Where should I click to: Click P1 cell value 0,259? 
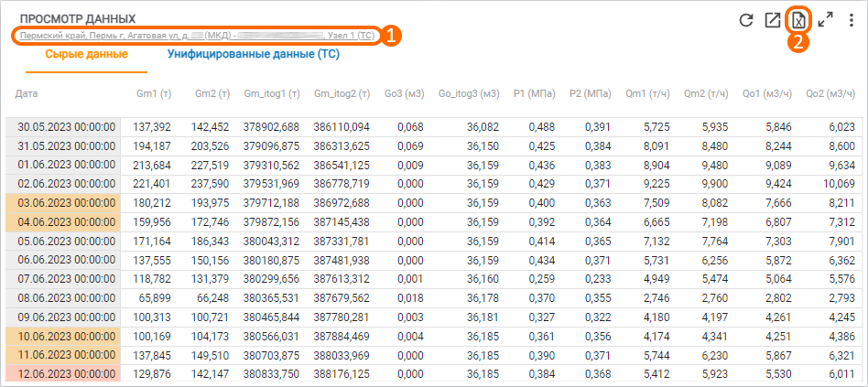(542, 279)
